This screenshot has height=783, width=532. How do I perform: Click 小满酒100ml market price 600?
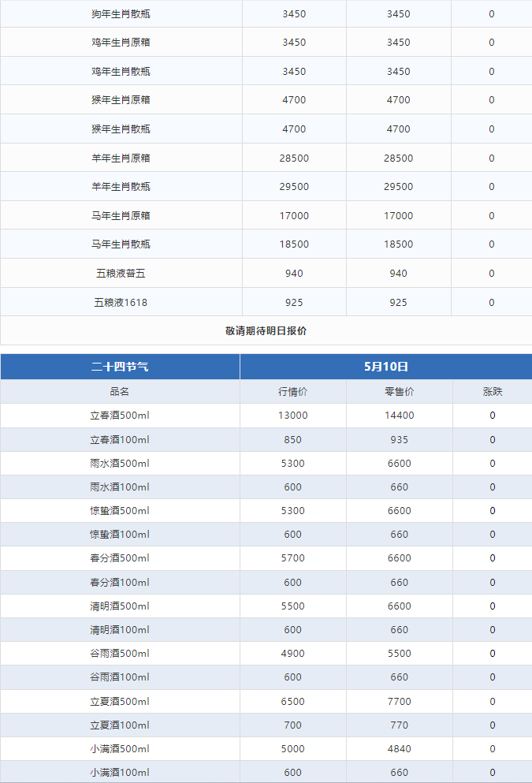pos(293,773)
